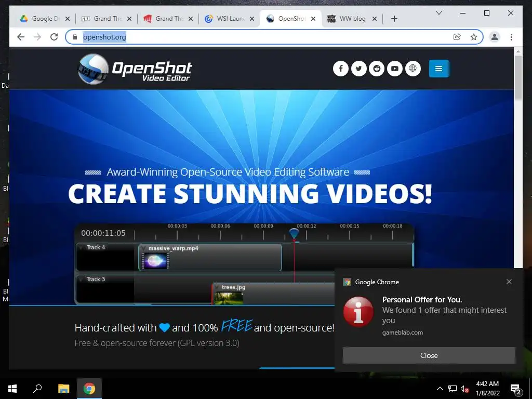Close the WSI Launch tab
The height and width of the screenshot is (399, 532).
[x=252, y=19]
